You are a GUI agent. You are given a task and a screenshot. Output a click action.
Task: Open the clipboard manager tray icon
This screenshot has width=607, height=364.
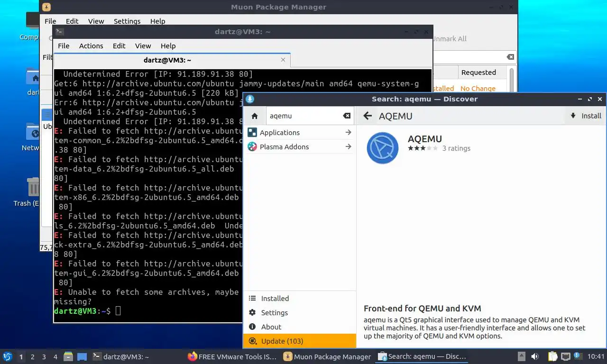[x=553, y=356]
